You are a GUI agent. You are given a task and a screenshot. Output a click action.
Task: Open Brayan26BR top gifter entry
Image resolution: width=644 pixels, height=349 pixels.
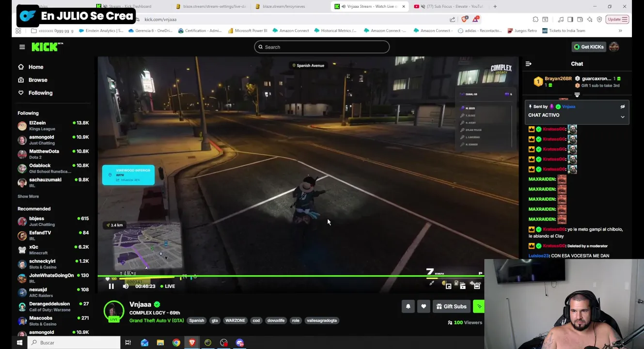(553, 81)
